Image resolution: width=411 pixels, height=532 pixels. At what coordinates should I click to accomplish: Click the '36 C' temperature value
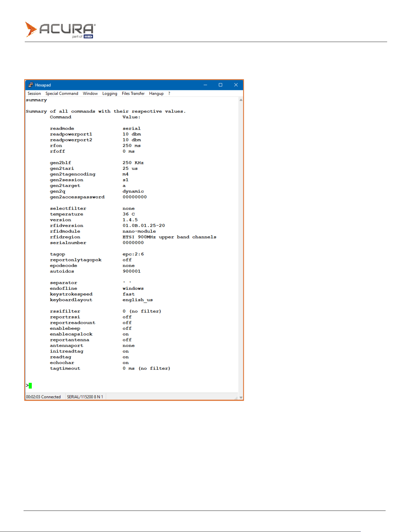[129, 214]
